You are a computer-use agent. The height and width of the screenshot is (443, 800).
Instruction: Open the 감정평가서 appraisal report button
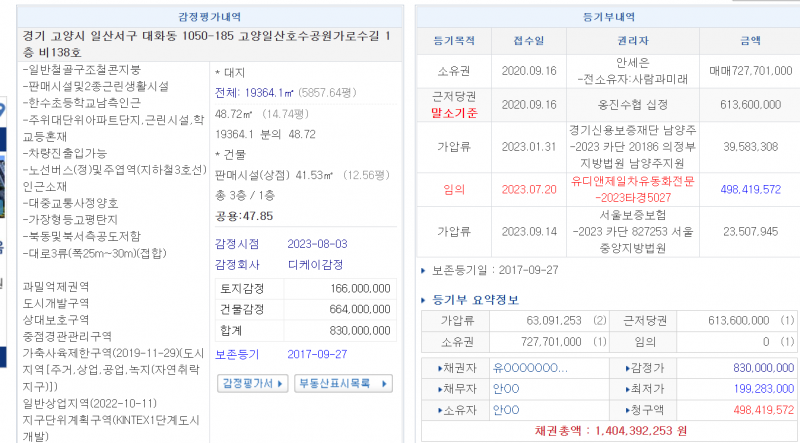(253, 383)
